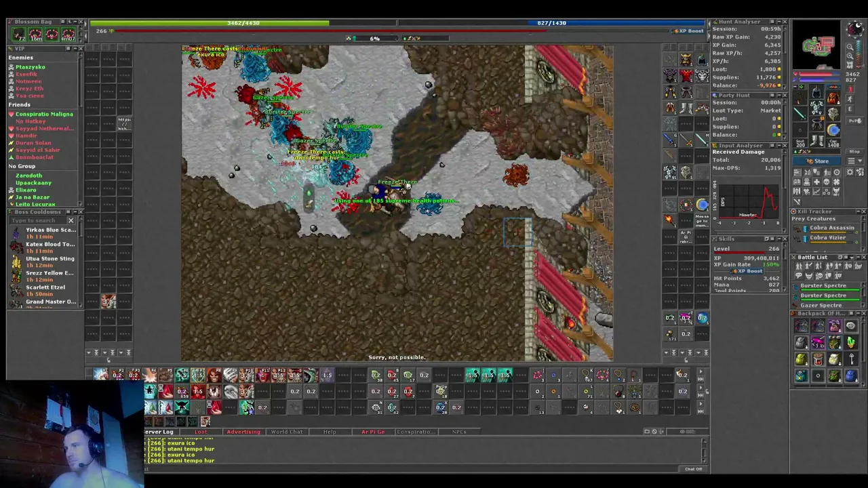Open the NPCs chat tab
Viewport: 868px width, 488px height.
pos(459,432)
